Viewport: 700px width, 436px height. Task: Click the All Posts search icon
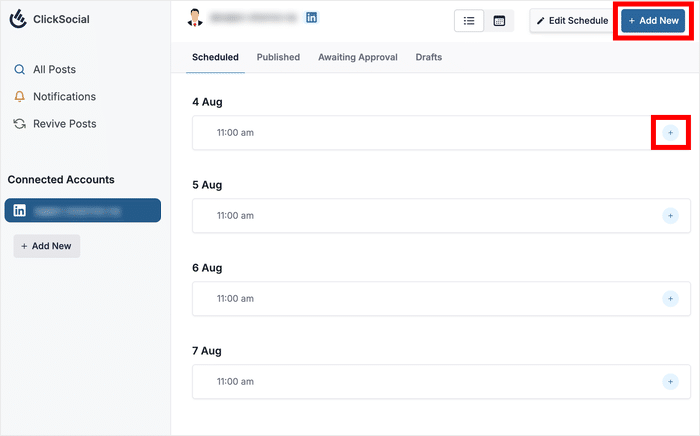pyautogui.click(x=19, y=70)
